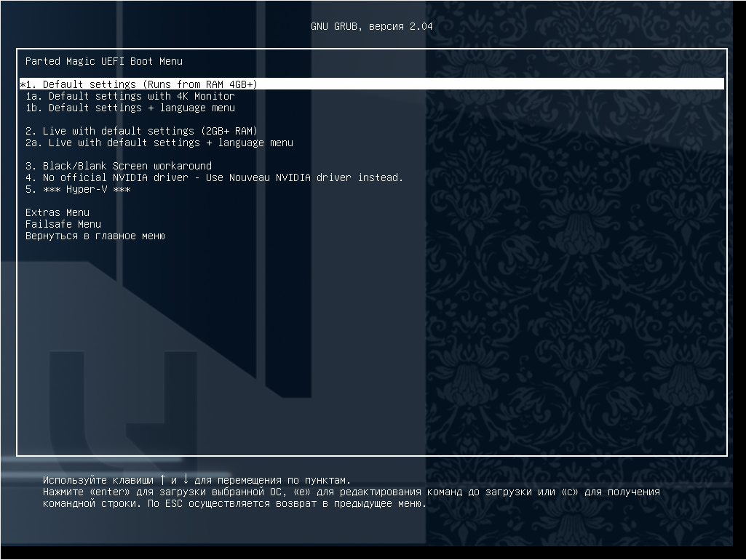Open the Extras Menu
Screen dimensions: 746x560
(57, 212)
